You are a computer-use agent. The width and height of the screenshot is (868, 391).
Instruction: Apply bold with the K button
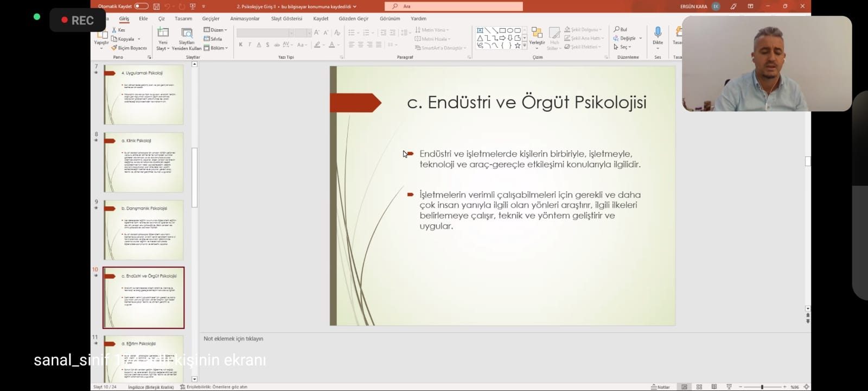coord(240,45)
